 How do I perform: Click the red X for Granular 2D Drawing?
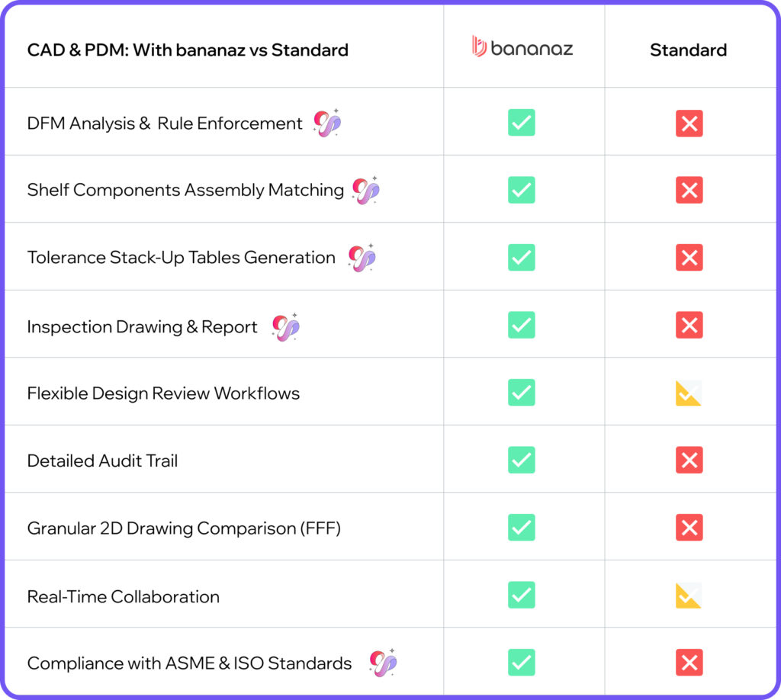click(689, 528)
